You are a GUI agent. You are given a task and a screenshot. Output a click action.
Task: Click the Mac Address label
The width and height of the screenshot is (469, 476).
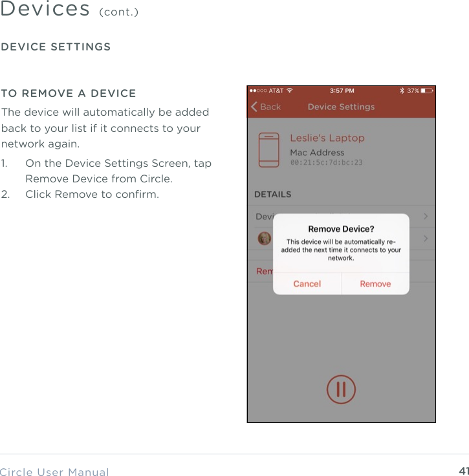click(317, 153)
